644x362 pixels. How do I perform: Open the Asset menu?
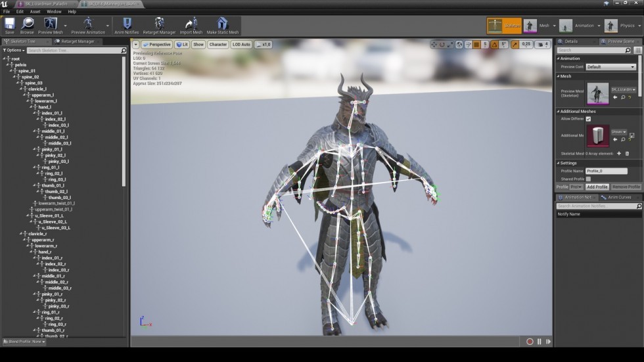(35, 11)
